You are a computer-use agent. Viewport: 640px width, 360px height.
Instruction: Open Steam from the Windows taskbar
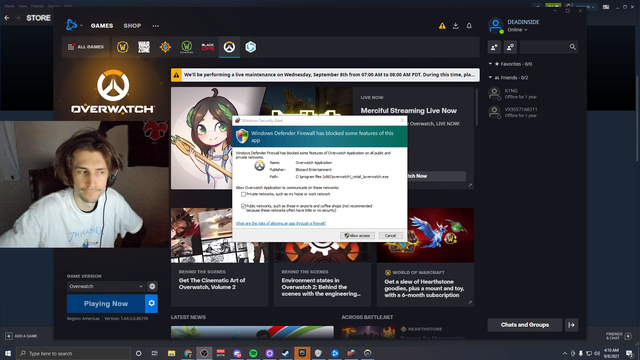(x=286, y=353)
